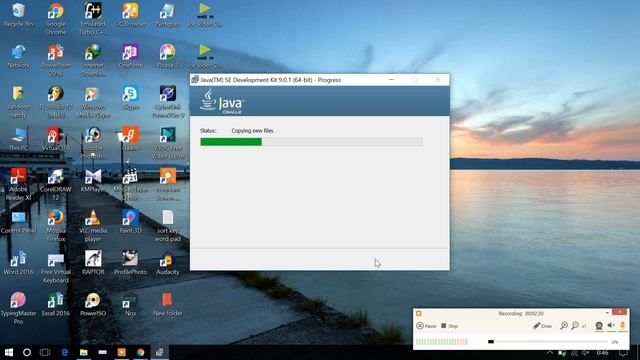Open the VirtualDJ 8 desktop shortcut
Viewport: 640px width, 360px height.
pyautogui.click(x=56, y=139)
